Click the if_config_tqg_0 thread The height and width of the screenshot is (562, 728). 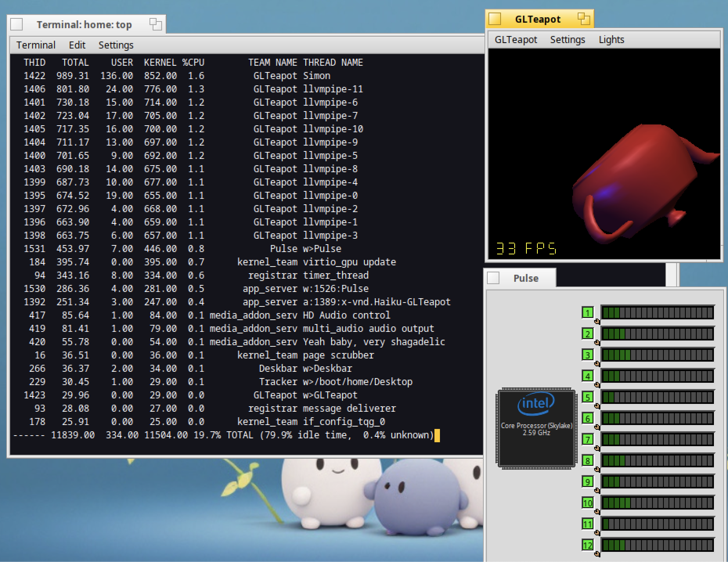point(344,422)
